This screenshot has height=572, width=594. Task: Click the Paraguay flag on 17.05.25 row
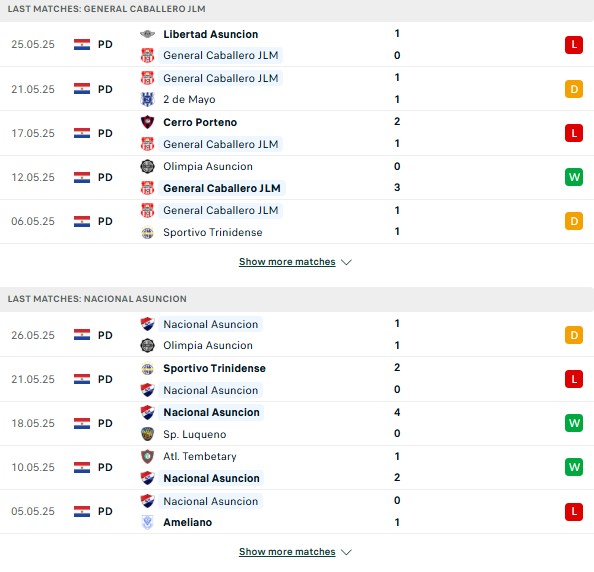point(82,133)
